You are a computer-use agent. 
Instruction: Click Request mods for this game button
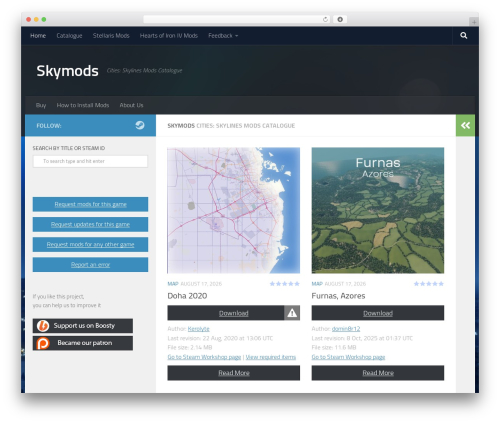90,204
